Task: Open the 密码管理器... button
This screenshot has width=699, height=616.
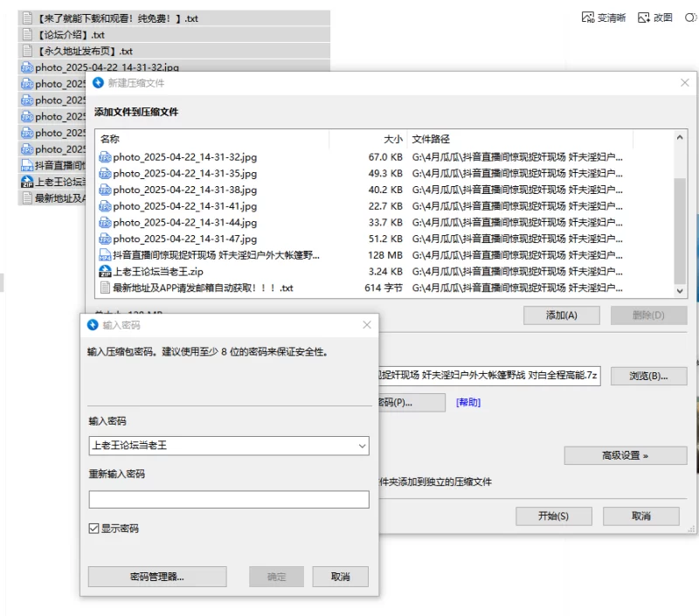Action: 157,577
